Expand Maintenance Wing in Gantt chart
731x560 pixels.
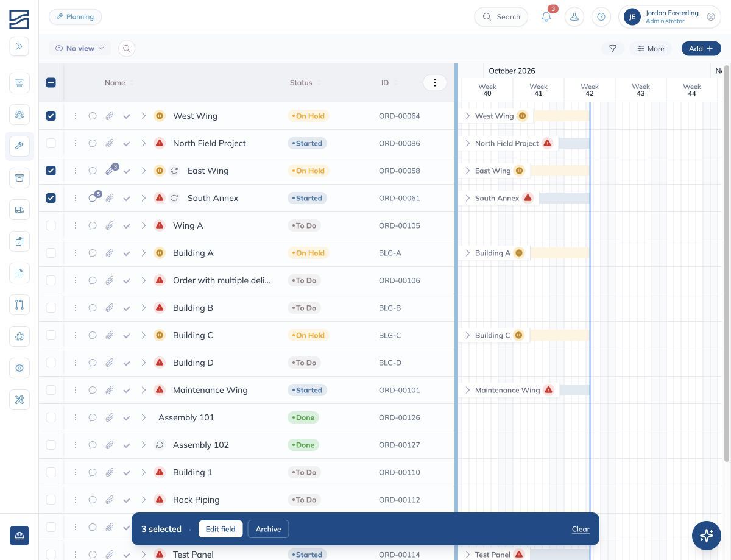click(x=467, y=390)
